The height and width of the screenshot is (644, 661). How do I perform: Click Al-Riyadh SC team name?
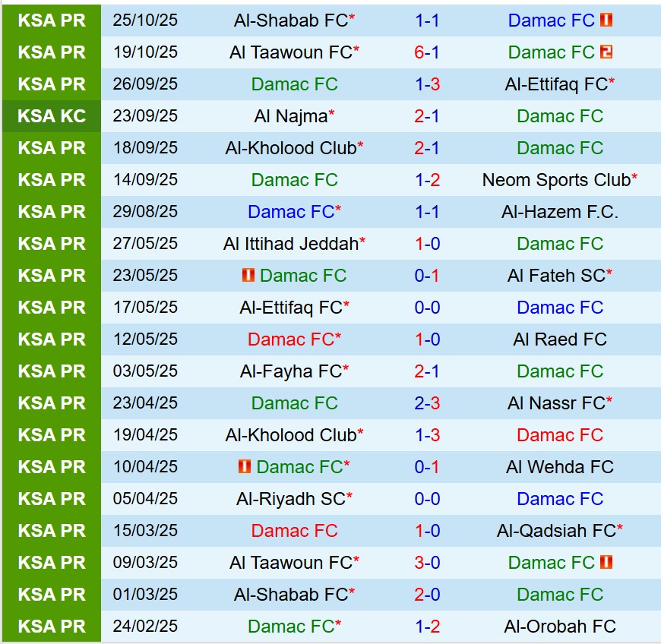(x=291, y=499)
